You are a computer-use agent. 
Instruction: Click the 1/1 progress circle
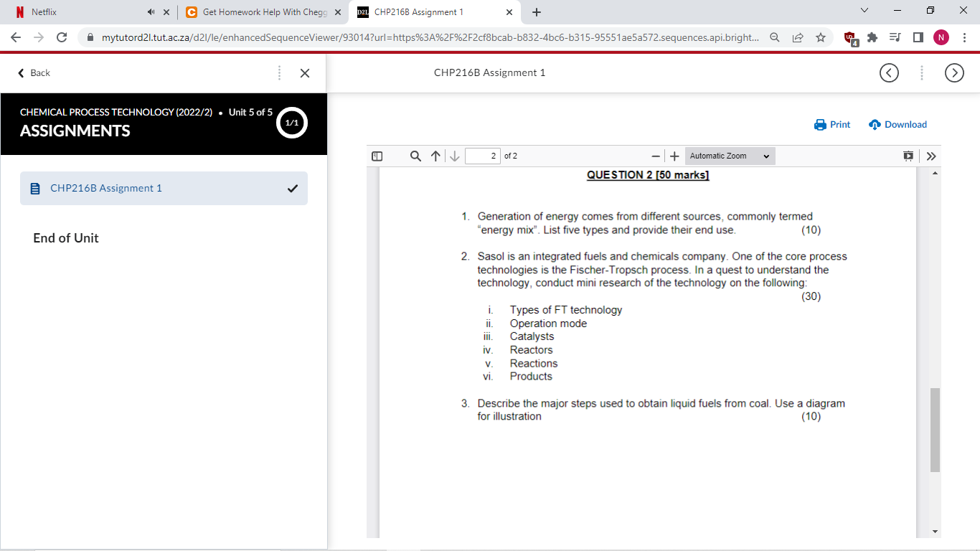(x=292, y=123)
